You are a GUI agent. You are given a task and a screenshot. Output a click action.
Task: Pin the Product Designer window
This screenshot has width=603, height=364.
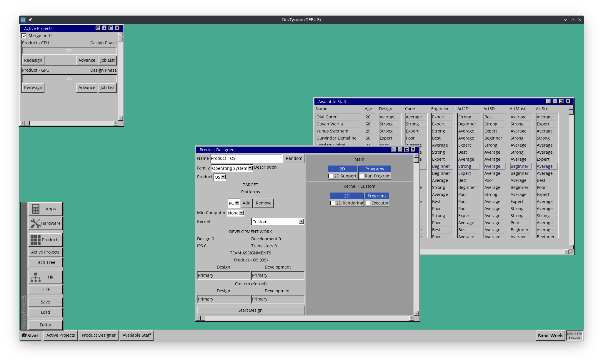(x=400, y=150)
